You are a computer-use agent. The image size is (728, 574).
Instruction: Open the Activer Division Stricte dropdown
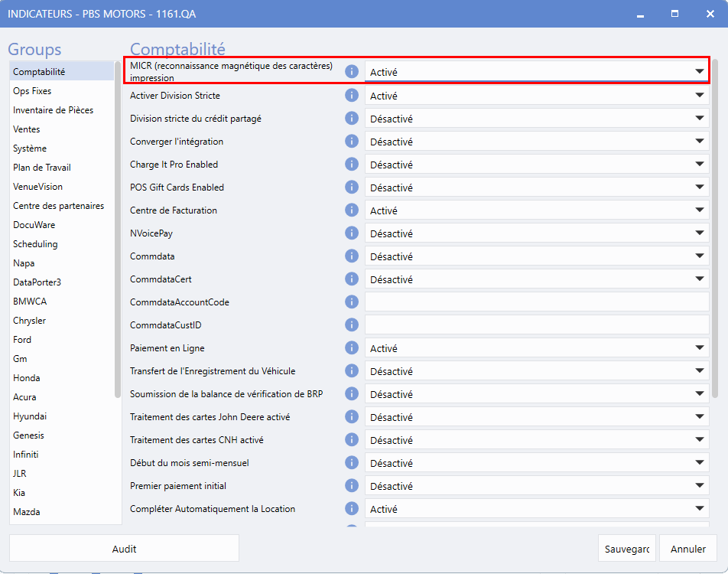coord(537,95)
